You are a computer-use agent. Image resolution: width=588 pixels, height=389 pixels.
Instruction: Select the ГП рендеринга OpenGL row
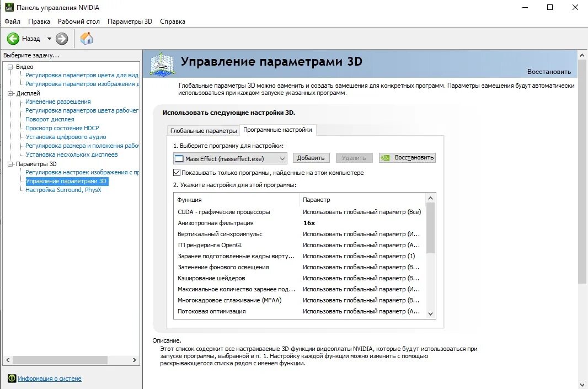point(300,245)
